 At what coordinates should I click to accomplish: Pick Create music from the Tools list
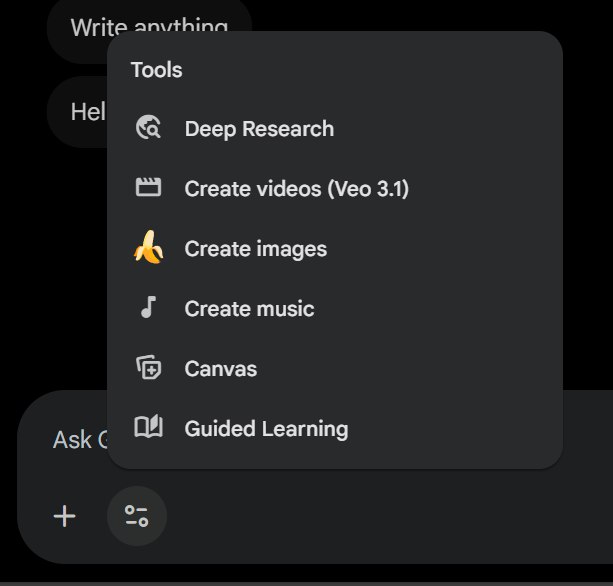pyautogui.click(x=249, y=309)
